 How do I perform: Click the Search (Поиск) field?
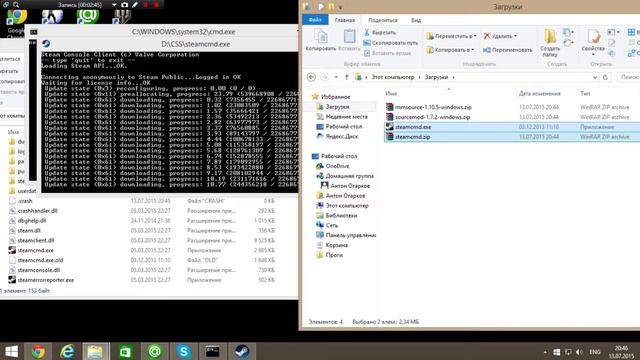click(x=628, y=77)
